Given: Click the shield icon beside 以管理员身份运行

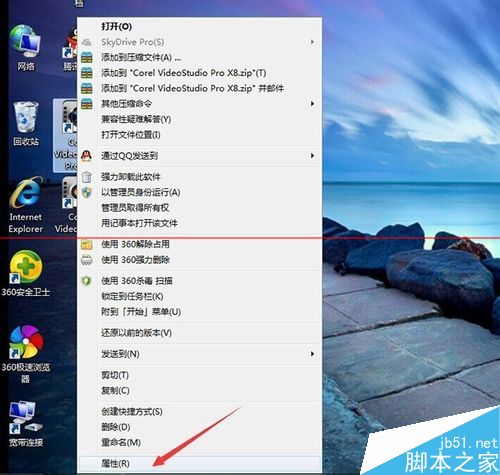Looking at the screenshot, I should pos(87,192).
